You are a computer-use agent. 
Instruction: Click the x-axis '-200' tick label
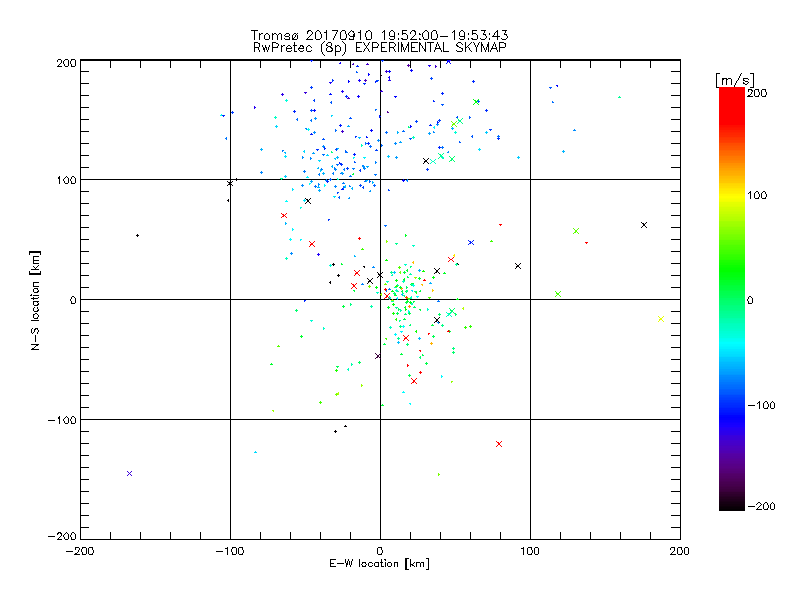point(80,551)
